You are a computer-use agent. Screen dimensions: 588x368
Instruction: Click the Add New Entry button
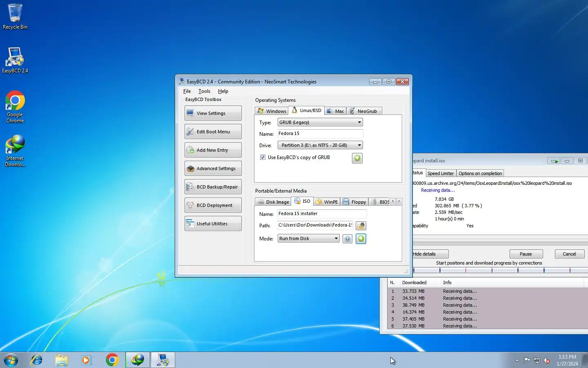point(213,150)
